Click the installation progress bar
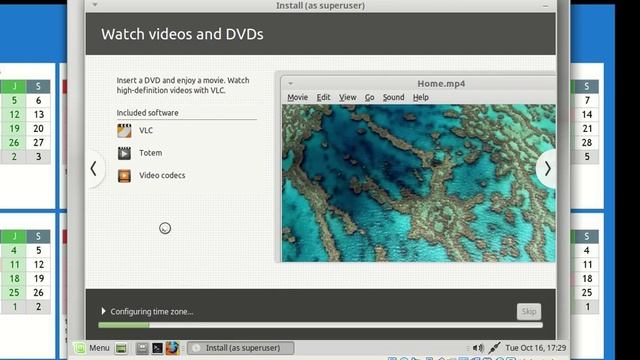640x360 pixels. click(x=320, y=325)
